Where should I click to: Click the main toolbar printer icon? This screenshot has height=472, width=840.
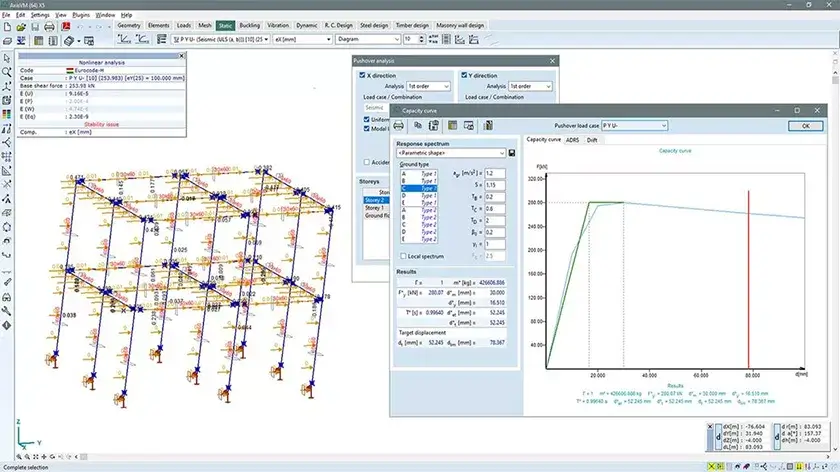49,26
